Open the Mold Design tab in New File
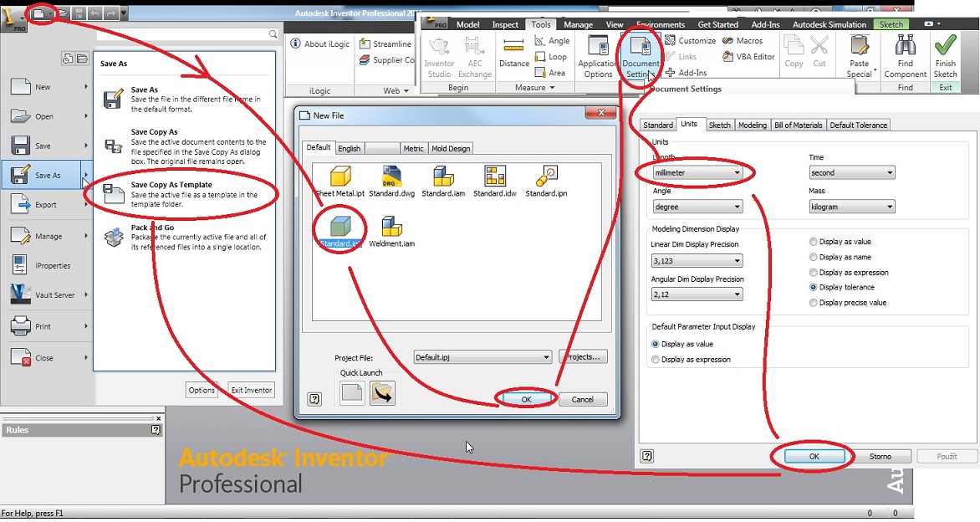 pos(451,148)
